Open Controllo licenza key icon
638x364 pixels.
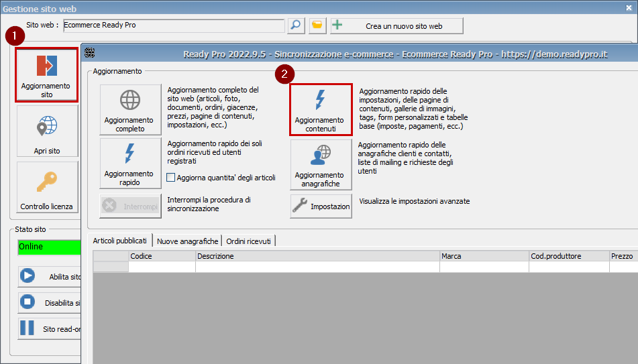(47, 187)
